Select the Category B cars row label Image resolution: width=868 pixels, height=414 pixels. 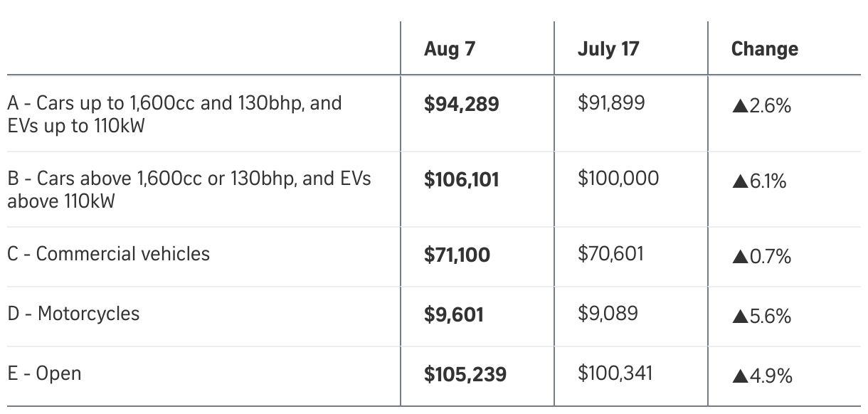coord(189,189)
